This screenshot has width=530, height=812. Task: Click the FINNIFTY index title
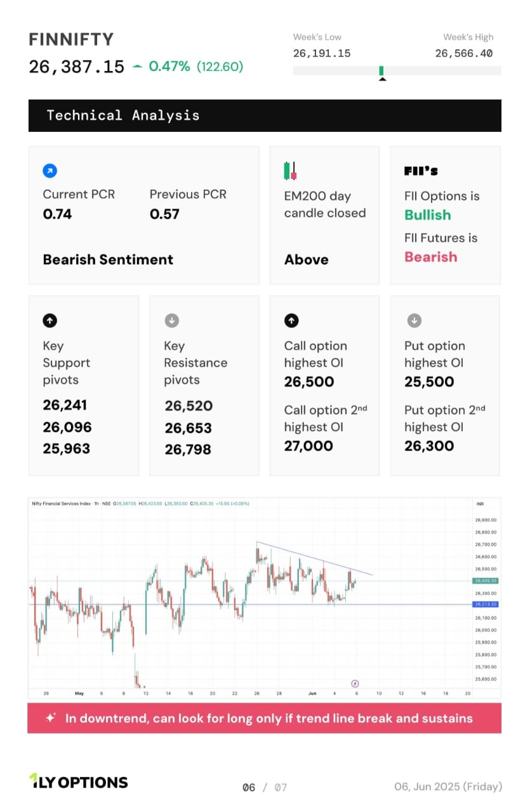71,39
